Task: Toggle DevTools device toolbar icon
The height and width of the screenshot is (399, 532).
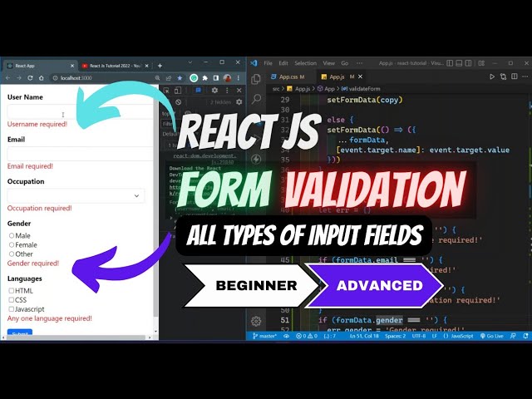Action: (177, 91)
